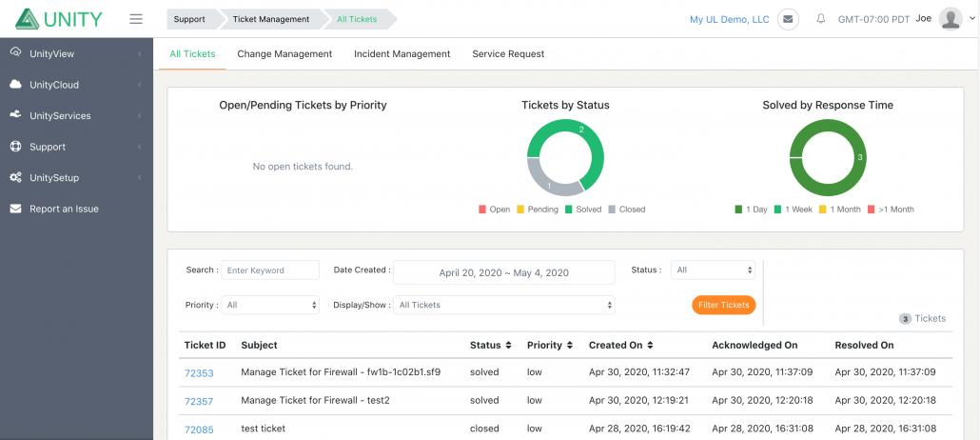Expand the Support sidebar chevron
This screenshot has width=980, height=440.
(139, 147)
